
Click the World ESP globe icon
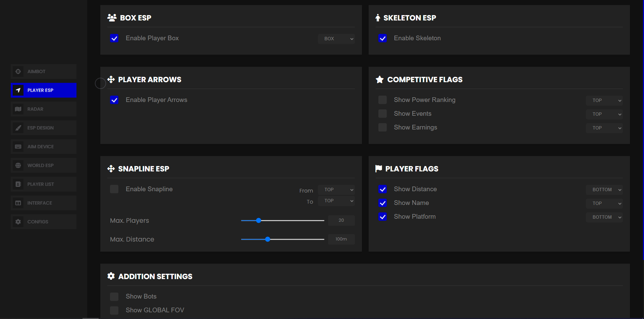pos(18,165)
